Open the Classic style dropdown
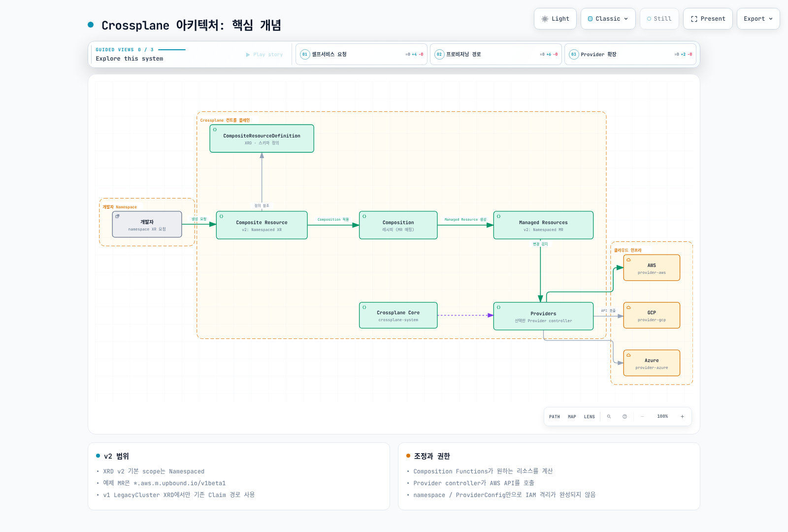Screen dimensions: 788x532 pyautogui.click(x=608, y=19)
